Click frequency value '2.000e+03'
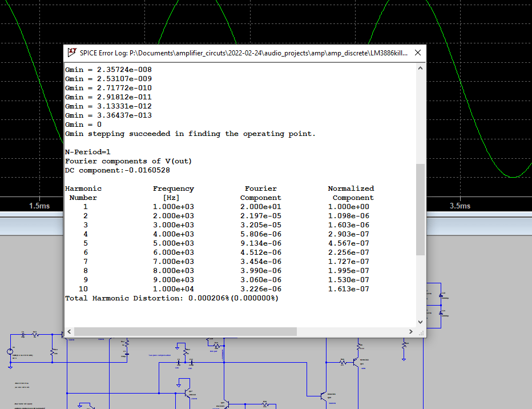 coord(173,216)
